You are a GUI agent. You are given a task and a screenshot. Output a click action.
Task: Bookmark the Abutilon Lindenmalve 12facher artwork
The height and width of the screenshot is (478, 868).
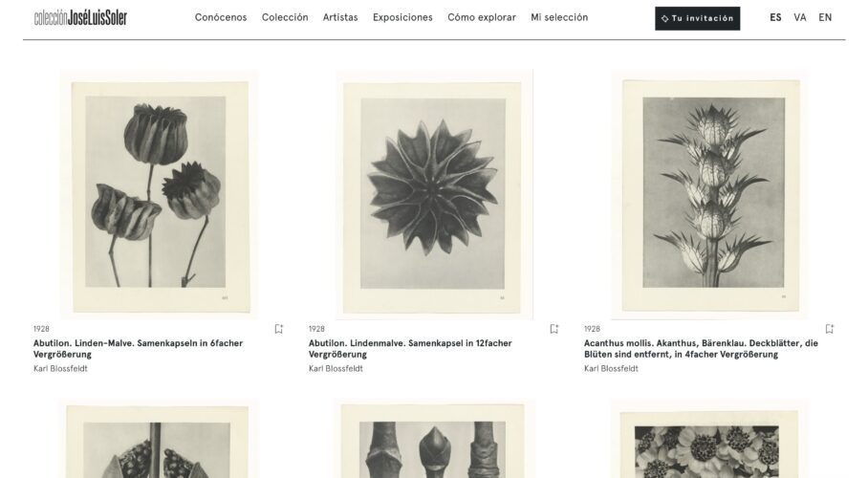click(x=554, y=329)
